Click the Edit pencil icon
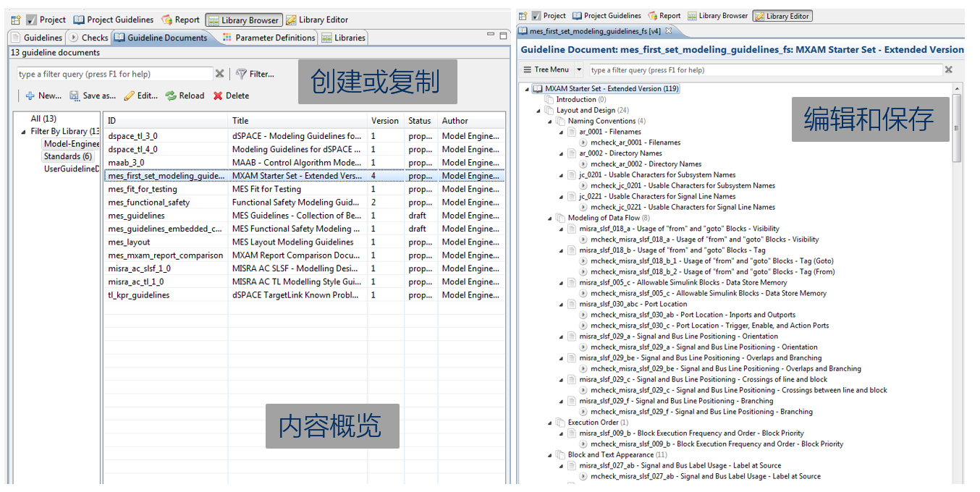Viewport: 980px width, 492px height. (129, 96)
